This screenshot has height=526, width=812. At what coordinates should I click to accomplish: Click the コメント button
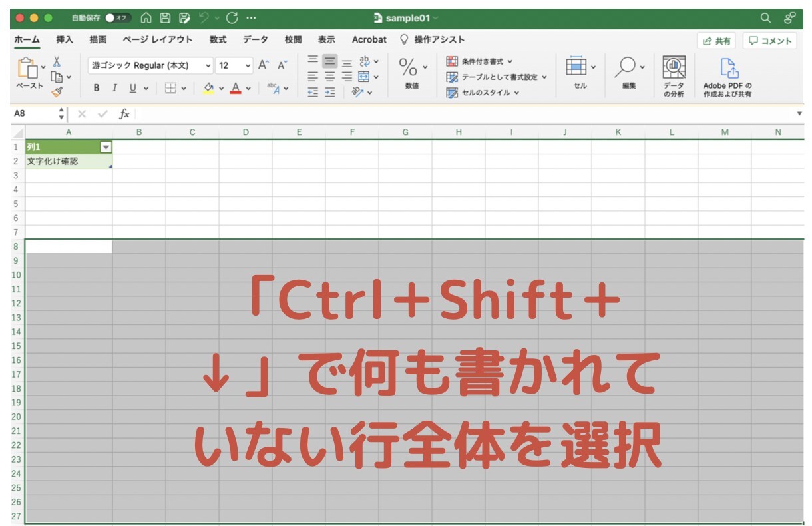tap(770, 41)
